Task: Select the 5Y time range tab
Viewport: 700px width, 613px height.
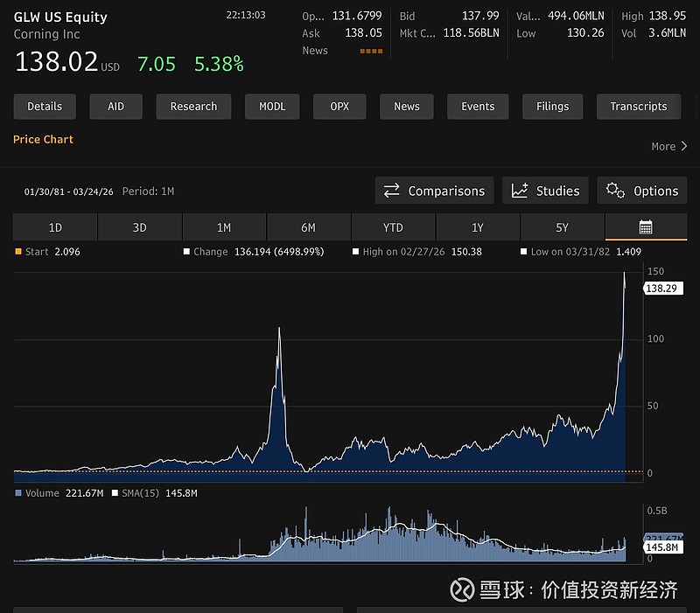Action: pyautogui.click(x=562, y=227)
